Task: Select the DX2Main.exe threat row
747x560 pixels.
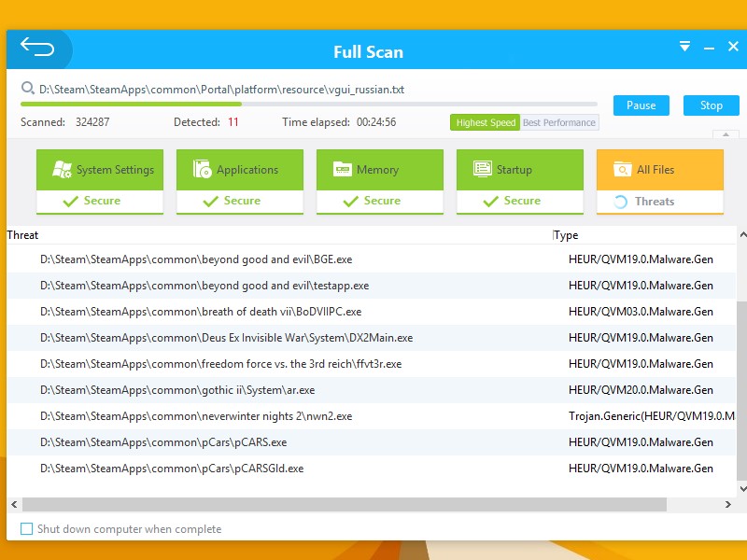Action: (372, 338)
